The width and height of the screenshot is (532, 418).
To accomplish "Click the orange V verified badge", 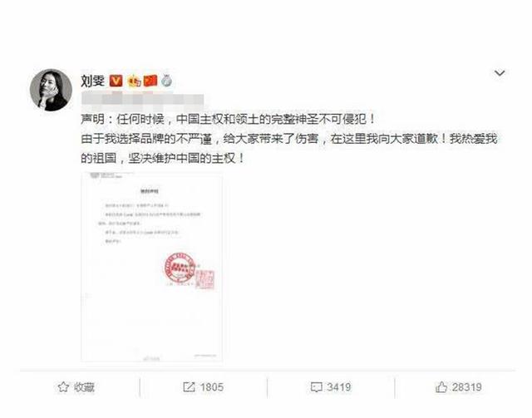I will pos(116,81).
